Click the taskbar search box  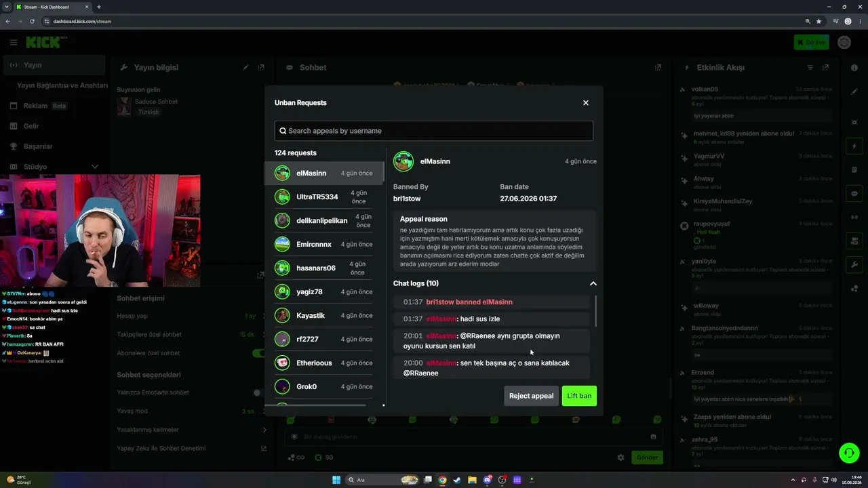click(x=383, y=480)
